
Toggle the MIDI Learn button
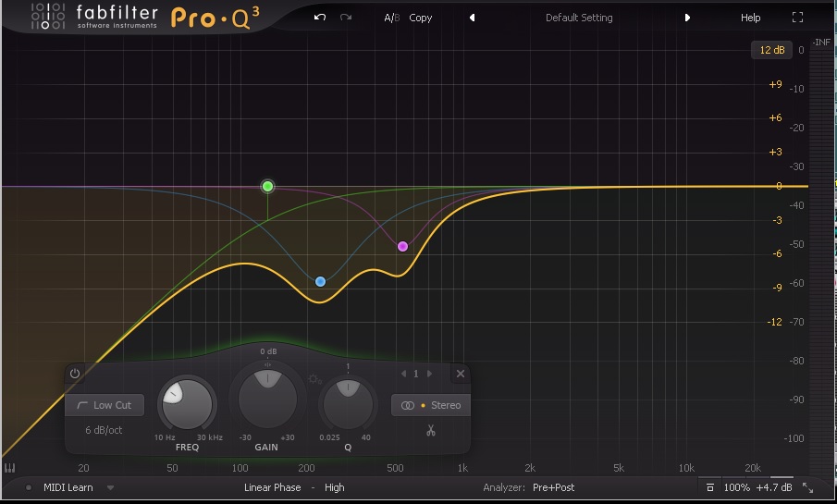click(68, 487)
